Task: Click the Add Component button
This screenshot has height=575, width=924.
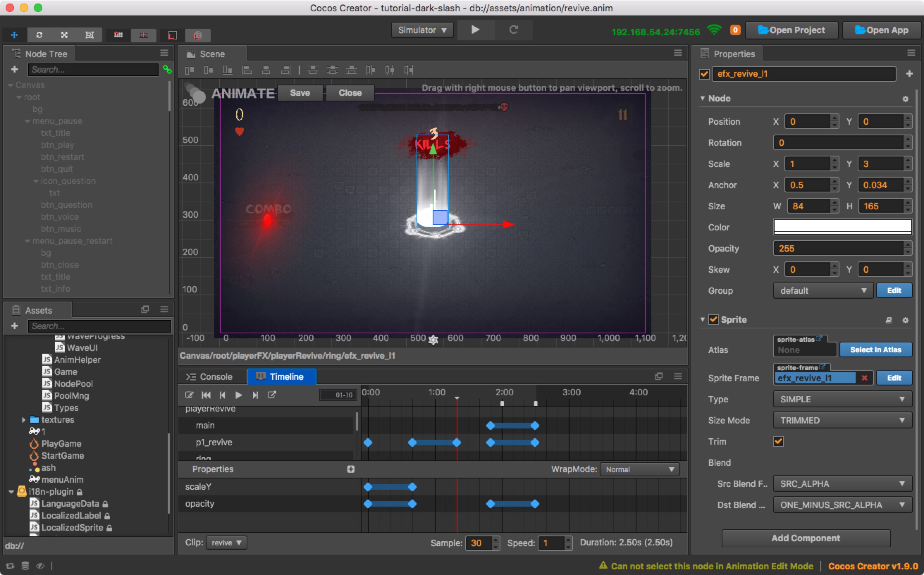Action: 806,538
